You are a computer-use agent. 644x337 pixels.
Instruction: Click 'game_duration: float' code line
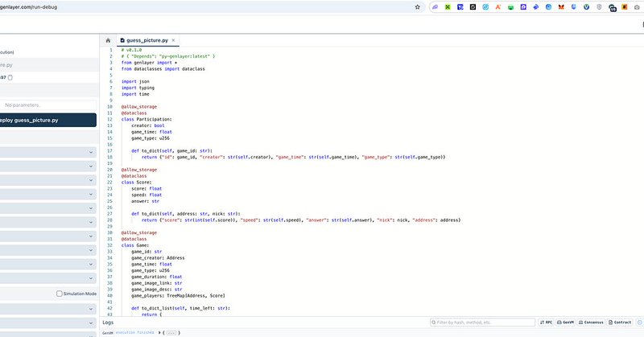tap(157, 277)
